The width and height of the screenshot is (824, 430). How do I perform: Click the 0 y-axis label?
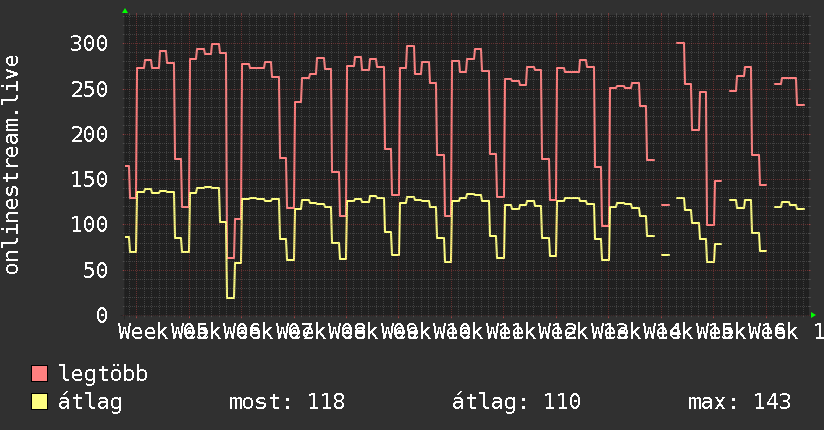pyautogui.click(x=102, y=315)
